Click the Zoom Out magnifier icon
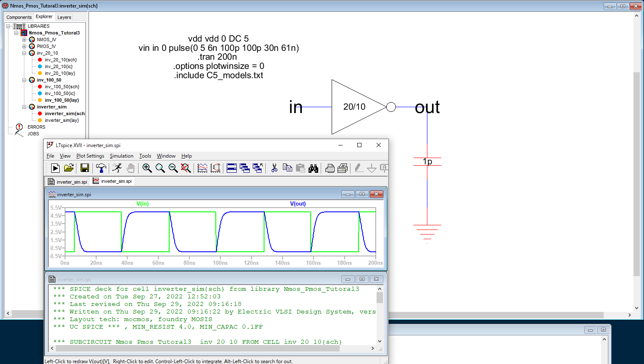644x364 pixels. (x=173, y=168)
